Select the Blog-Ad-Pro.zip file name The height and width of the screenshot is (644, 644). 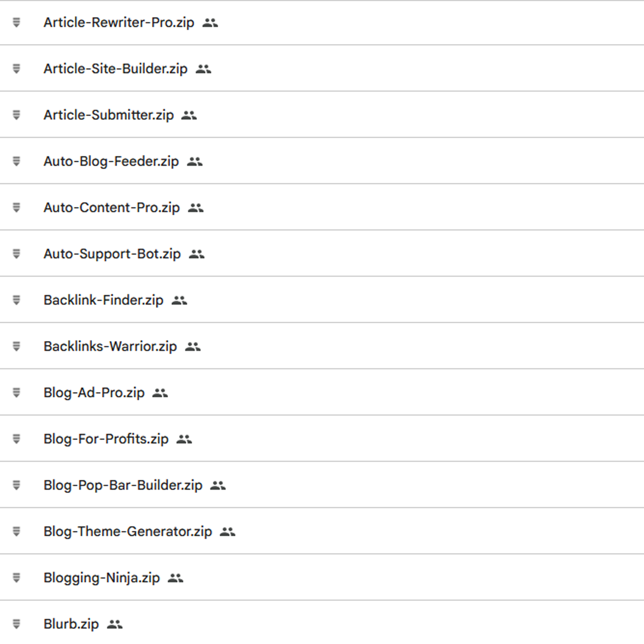pos(94,392)
